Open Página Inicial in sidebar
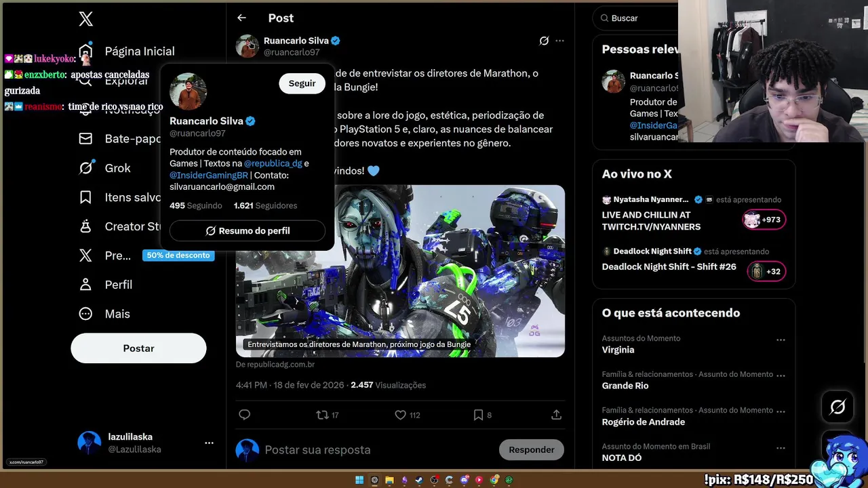 [x=126, y=51]
